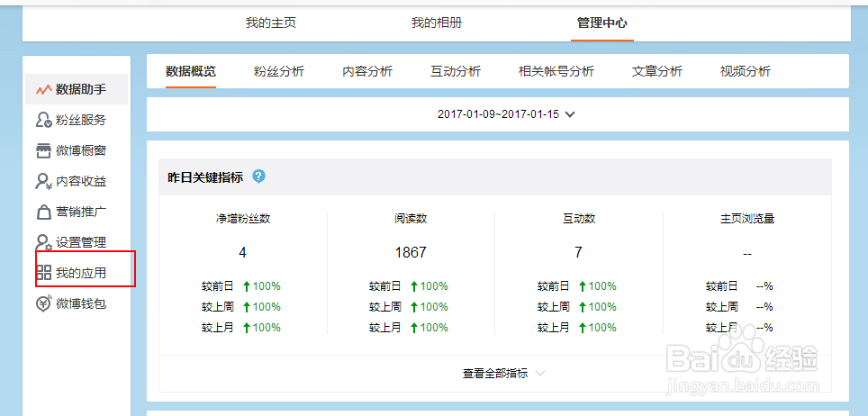Screen dimensions: 868x416
Task: Switch to 视频分析 tab
Action: [x=746, y=71]
